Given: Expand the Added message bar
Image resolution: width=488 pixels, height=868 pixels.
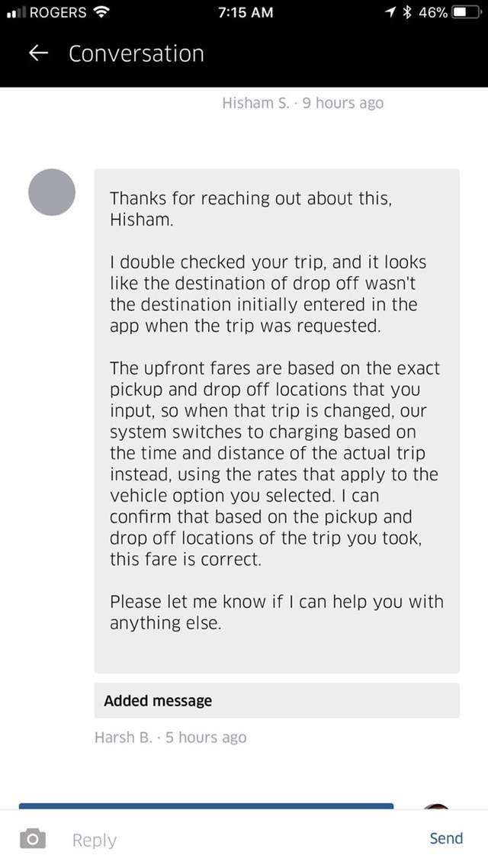Looking at the screenshot, I should pos(277,700).
